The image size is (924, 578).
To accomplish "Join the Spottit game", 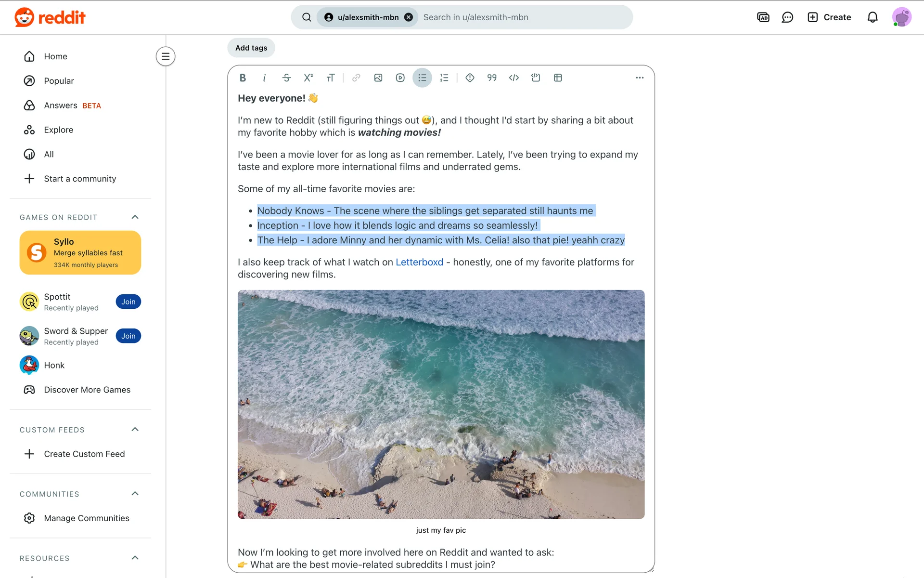I will pyautogui.click(x=128, y=302).
